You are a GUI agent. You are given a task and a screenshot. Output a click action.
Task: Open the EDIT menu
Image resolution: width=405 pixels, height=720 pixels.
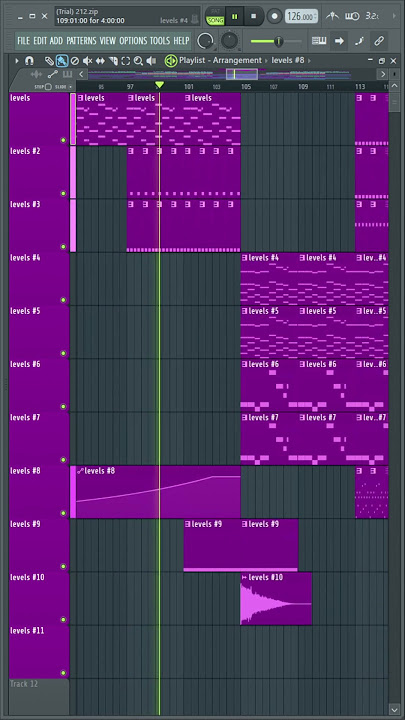tap(40, 41)
